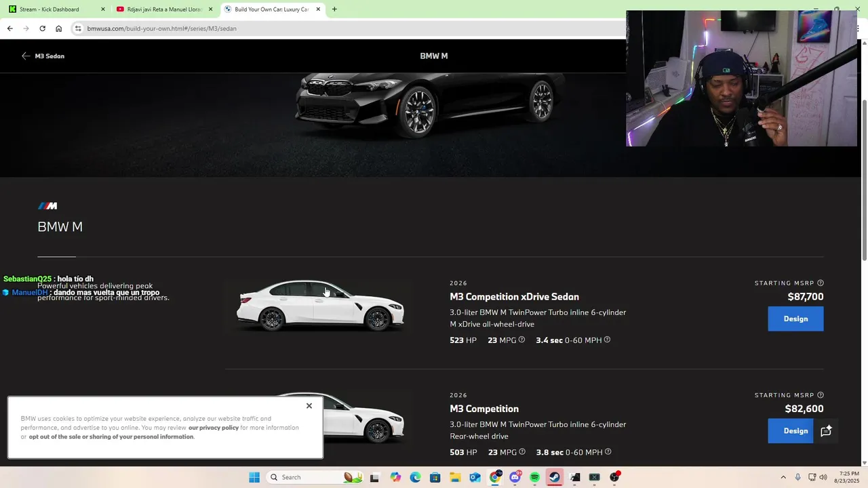Open Discord from the taskbar

pos(515,477)
